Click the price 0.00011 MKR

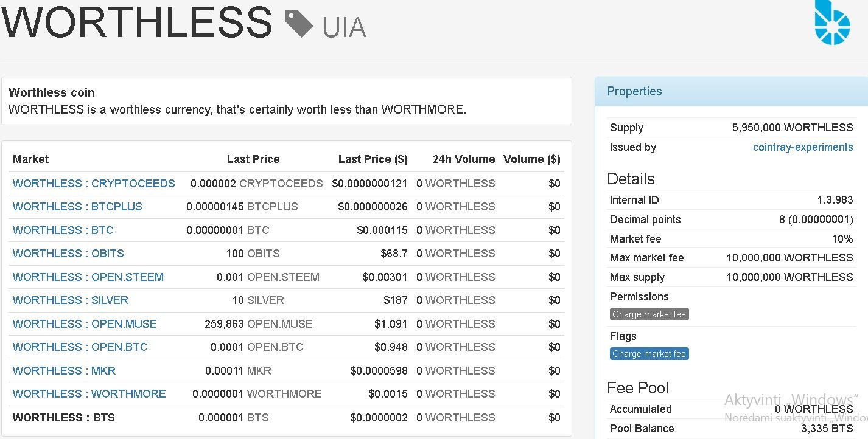tap(238, 371)
